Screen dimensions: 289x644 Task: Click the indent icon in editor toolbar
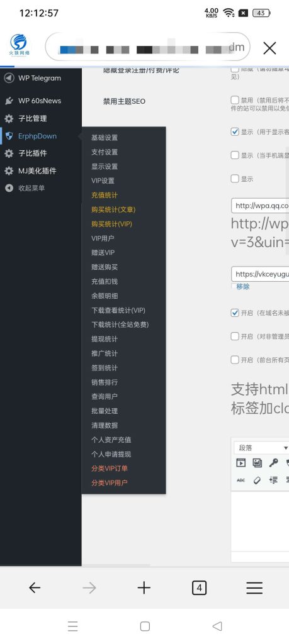pyautogui.click(x=273, y=480)
